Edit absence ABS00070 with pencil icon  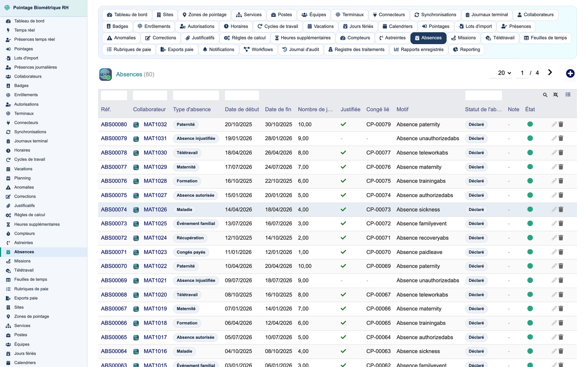(554, 266)
